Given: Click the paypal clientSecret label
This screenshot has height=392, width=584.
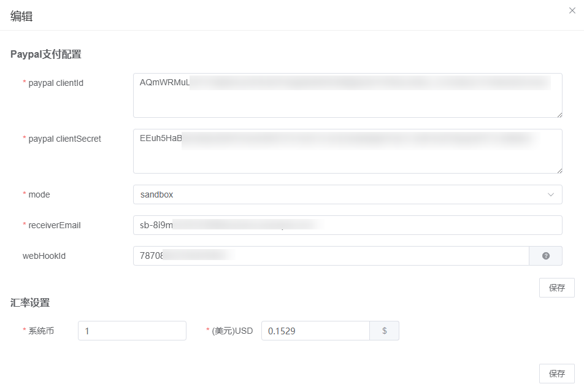Looking at the screenshot, I should (x=65, y=139).
